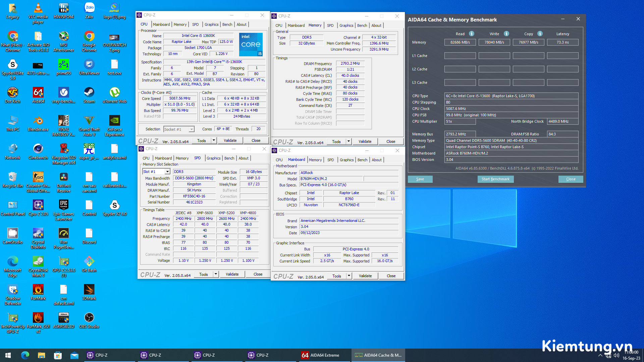Open VLC media player desktop icon
This screenshot has height=362, width=644.
pos(38,13)
